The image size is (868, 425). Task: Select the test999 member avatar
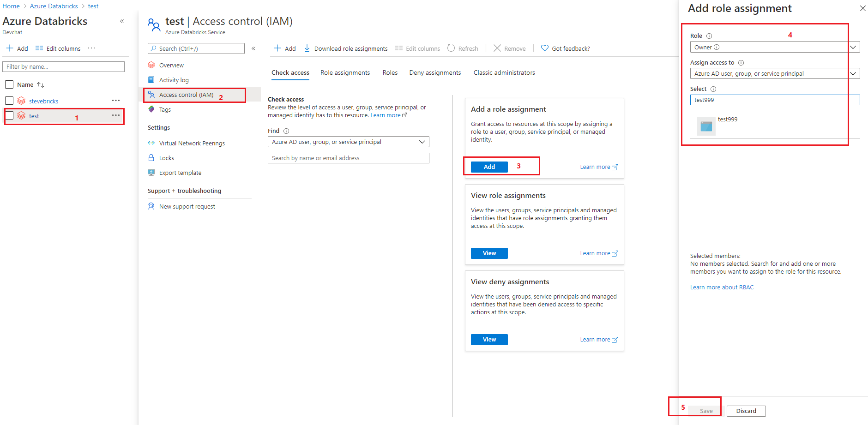[x=706, y=126]
